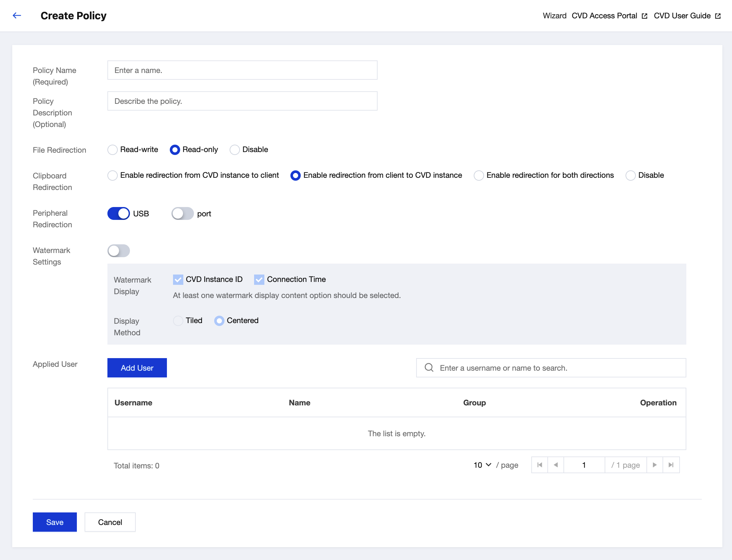Click the Add User button
The width and height of the screenshot is (732, 560).
coord(137,368)
